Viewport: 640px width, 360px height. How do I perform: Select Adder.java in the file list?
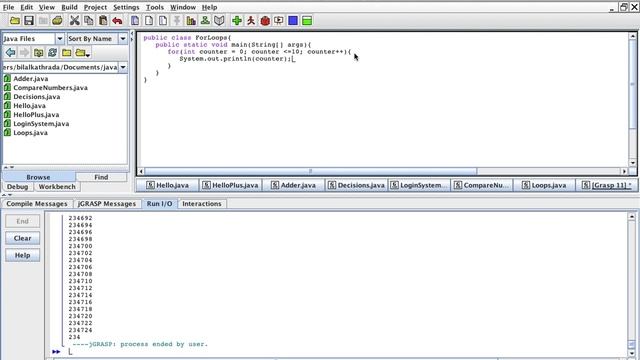(31, 79)
